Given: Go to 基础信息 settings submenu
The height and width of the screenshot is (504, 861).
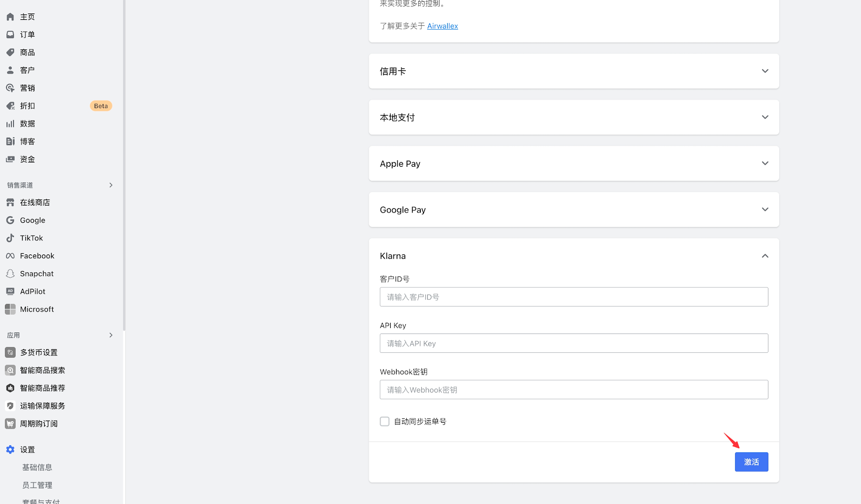Looking at the screenshot, I should click(37, 467).
